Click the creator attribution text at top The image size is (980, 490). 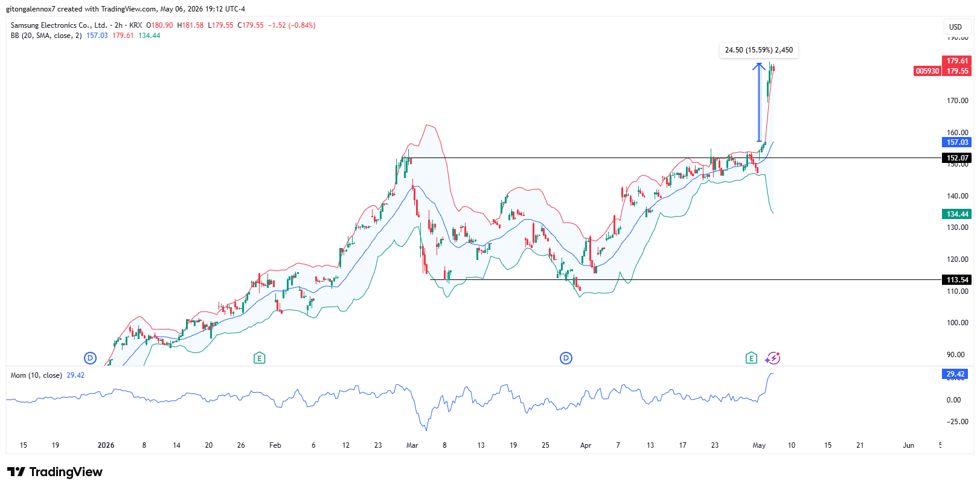pos(126,9)
